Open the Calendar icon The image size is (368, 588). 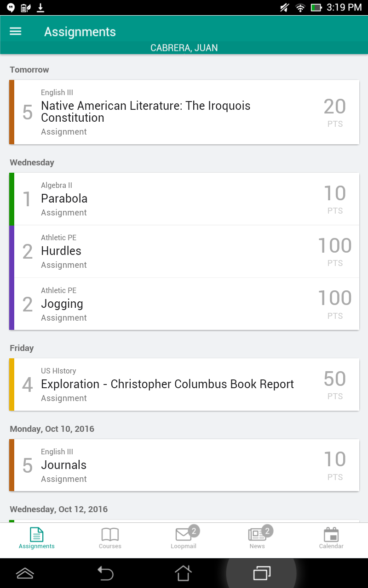[331, 535]
